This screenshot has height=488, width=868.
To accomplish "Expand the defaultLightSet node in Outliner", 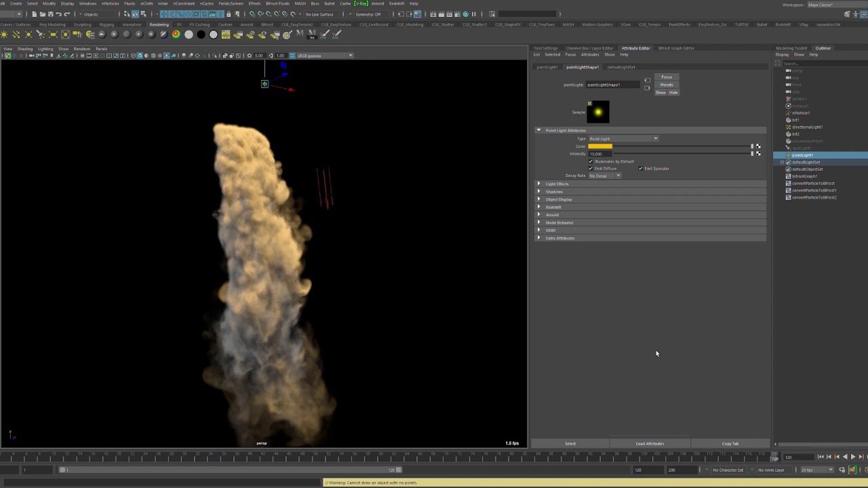I will coord(782,163).
